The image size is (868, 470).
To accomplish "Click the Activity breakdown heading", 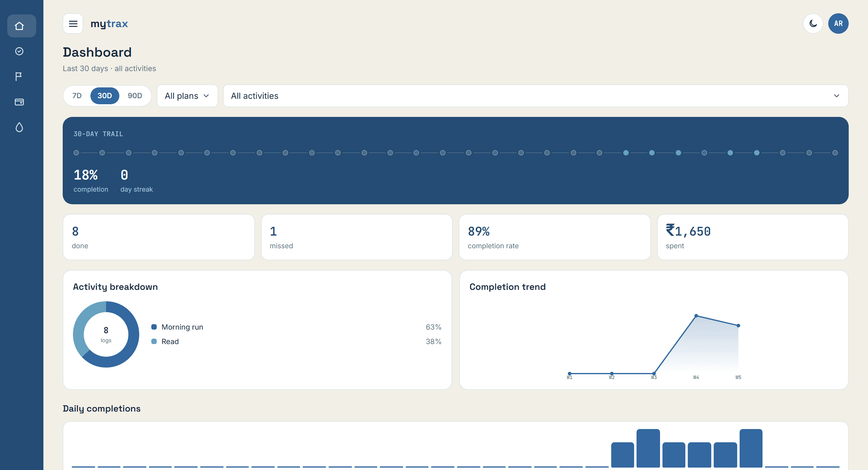I will coord(115,287).
